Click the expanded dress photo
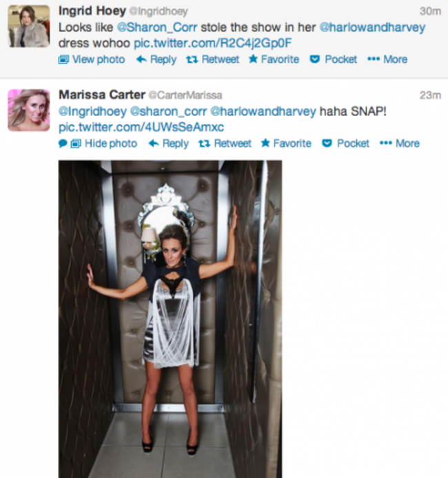448x478 pixels. coord(170,319)
